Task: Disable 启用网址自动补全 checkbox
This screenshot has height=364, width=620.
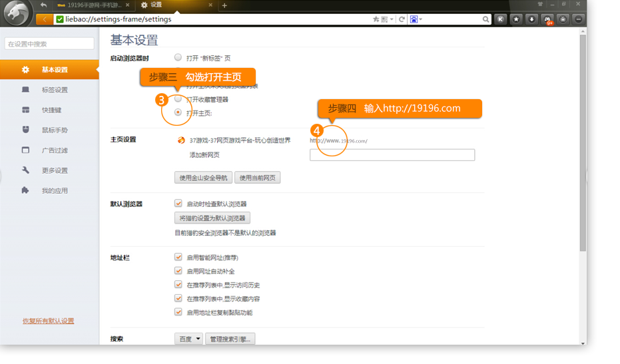Action: [178, 271]
